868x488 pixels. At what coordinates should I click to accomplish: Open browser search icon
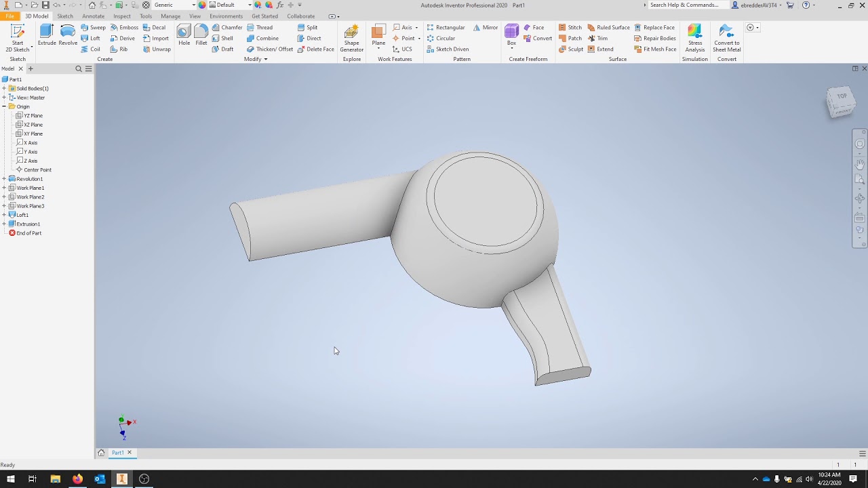78,68
